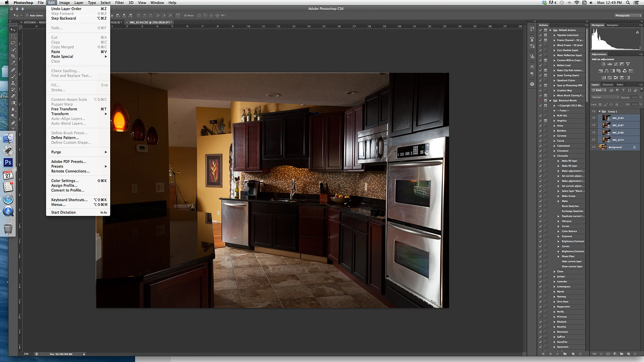Select the Blur tool
The height and width of the screenshot is (362, 644).
click(x=13, y=109)
